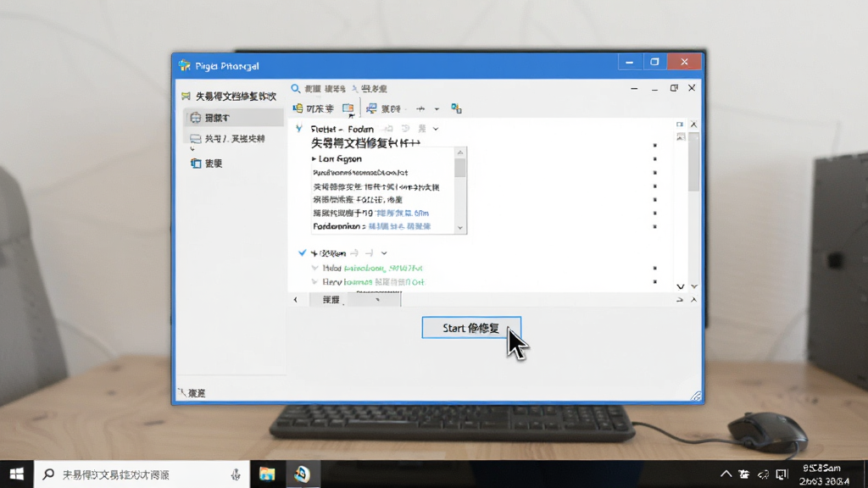The image size is (868, 488).
Task: Open the Windows Start menu
Action: click(x=17, y=474)
